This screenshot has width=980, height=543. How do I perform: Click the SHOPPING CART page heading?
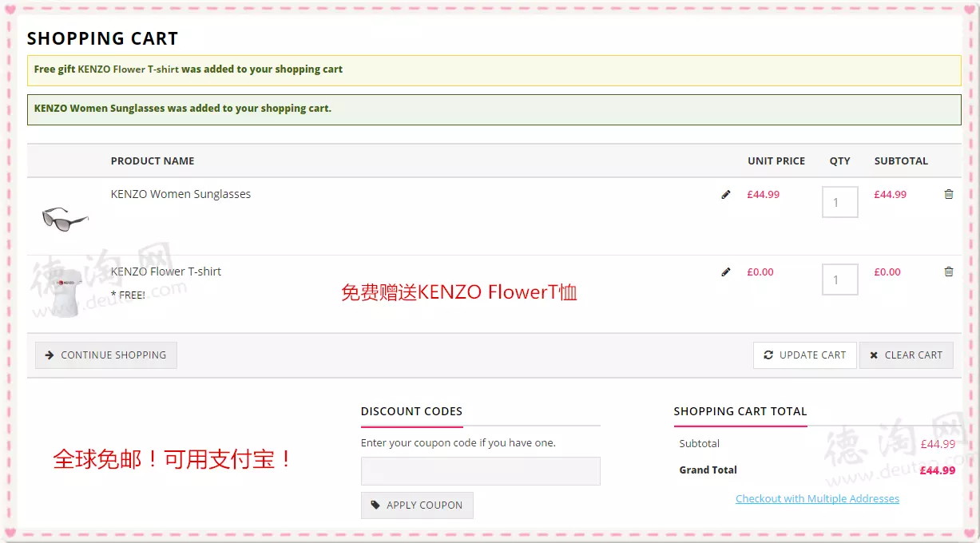tap(103, 38)
